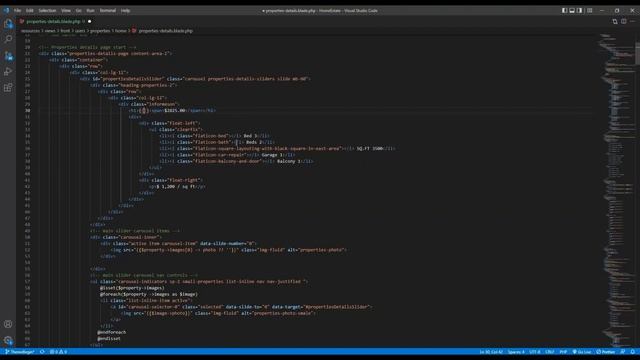Click the '@endisset' directive line
This screenshot has height=360, width=640.
[x=109, y=338]
